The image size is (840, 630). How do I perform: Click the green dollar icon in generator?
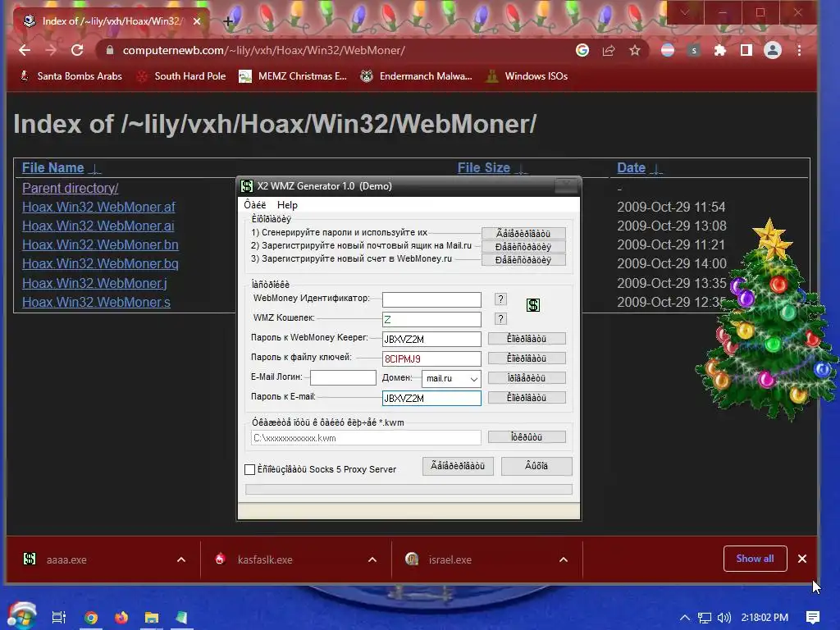tap(533, 305)
